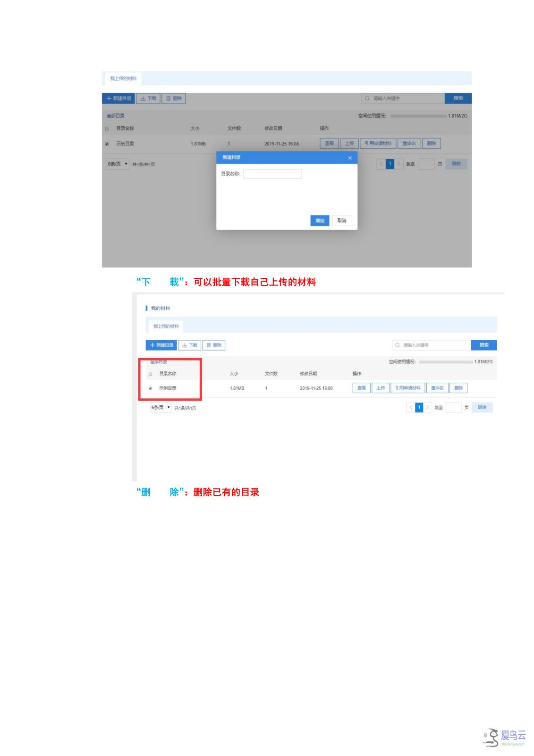This screenshot has width=534, height=756.
Task: Click 1.81MB size cell in 我的材料 panel
Action: [x=237, y=388]
